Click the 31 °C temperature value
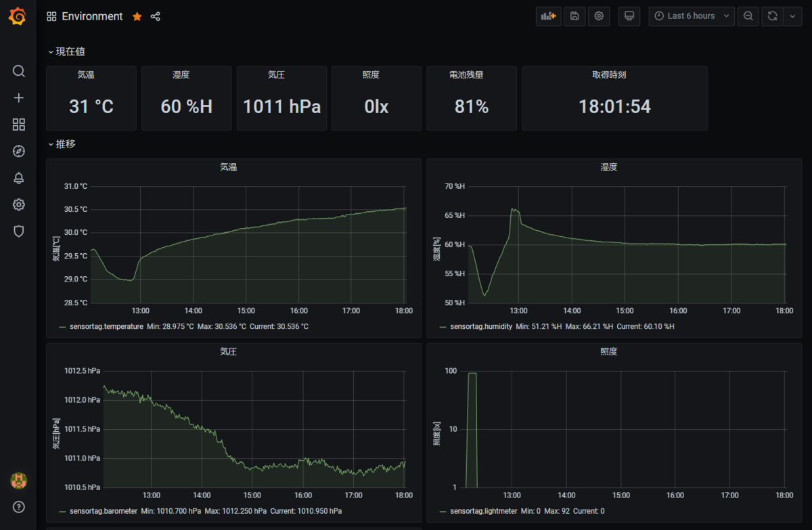Viewport: 812px width, 530px height. click(x=91, y=106)
